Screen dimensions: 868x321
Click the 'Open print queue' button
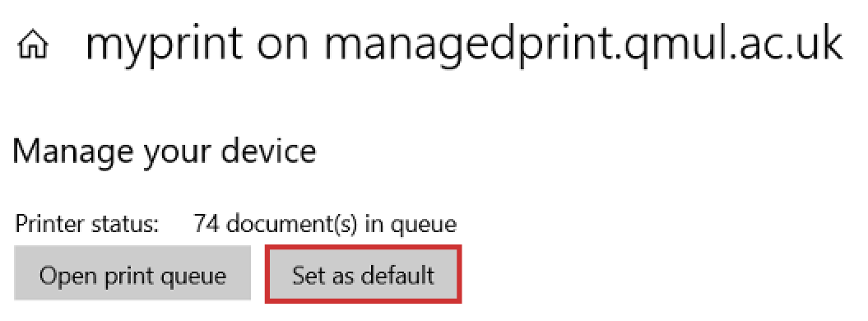click(132, 273)
